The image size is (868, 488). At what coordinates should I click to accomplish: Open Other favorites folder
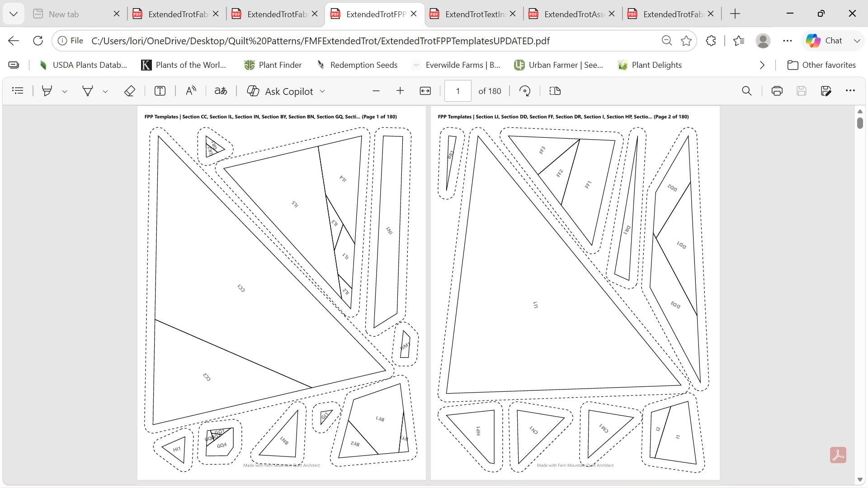pos(821,65)
